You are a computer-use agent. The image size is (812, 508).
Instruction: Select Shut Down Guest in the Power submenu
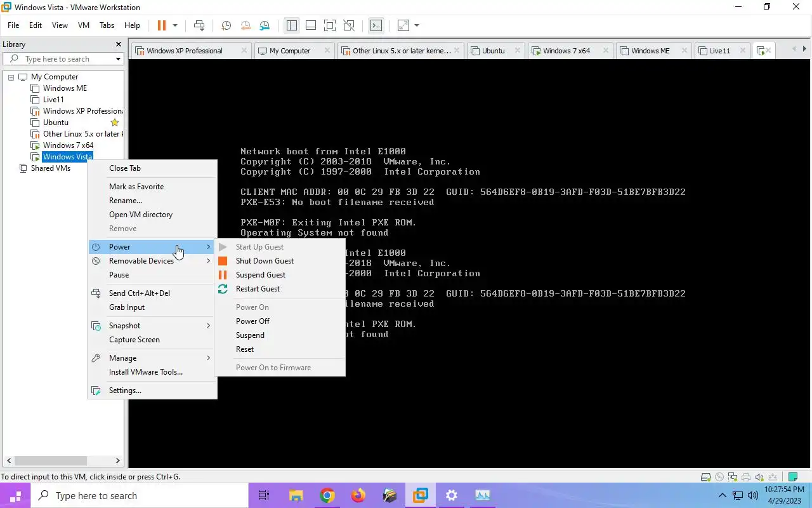[x=280, y=261]
